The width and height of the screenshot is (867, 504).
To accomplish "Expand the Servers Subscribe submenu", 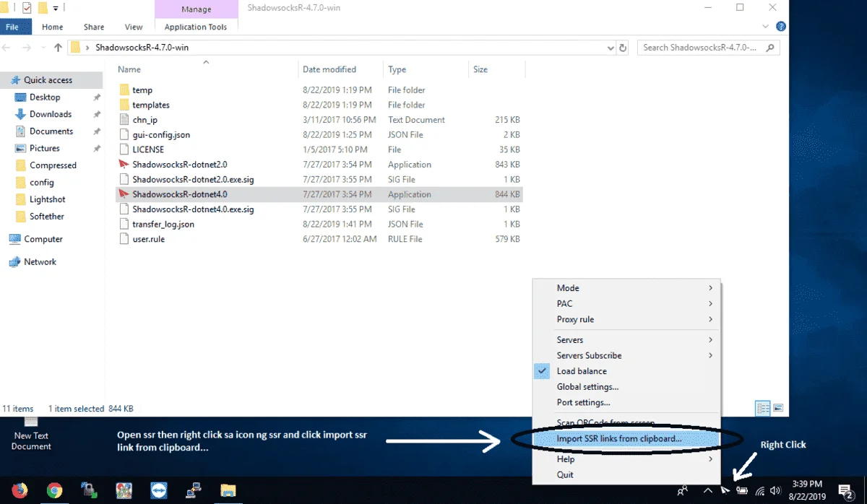I will coord(627,355).
